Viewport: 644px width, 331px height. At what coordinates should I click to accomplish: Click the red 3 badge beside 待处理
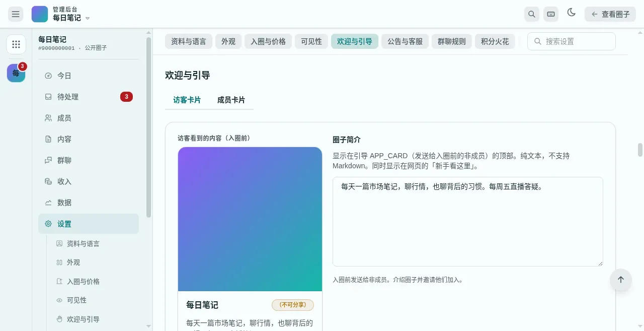point(126,97)
